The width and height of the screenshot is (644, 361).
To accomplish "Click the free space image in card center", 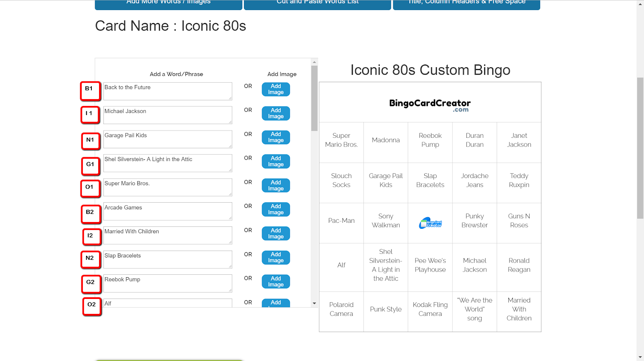I will [430, 223].
